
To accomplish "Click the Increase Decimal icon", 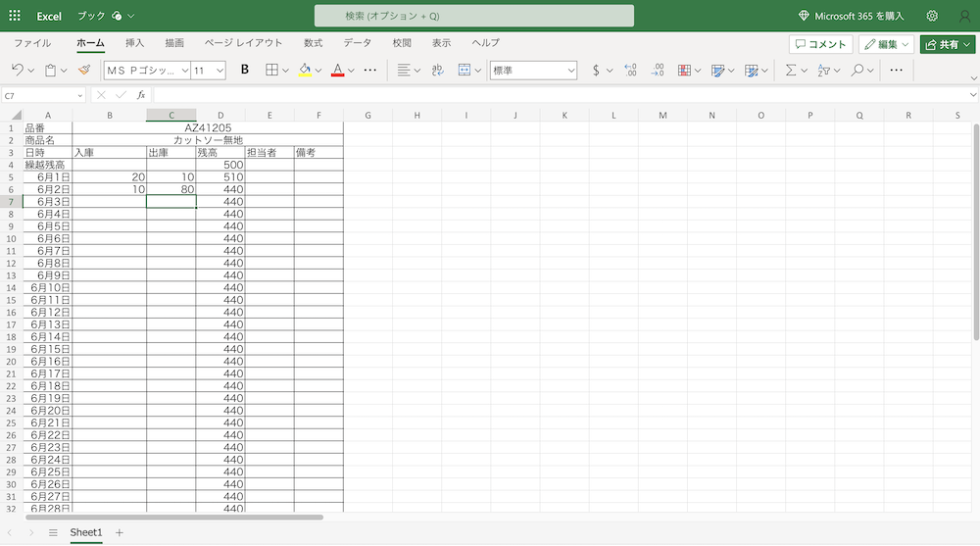I will (630, 71).
